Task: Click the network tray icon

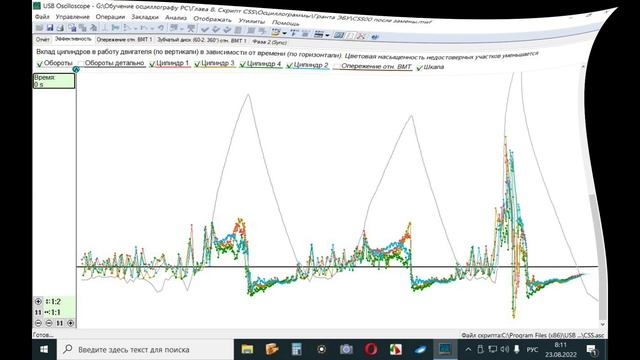Action: pyautogui.click(x=493, y=349)
